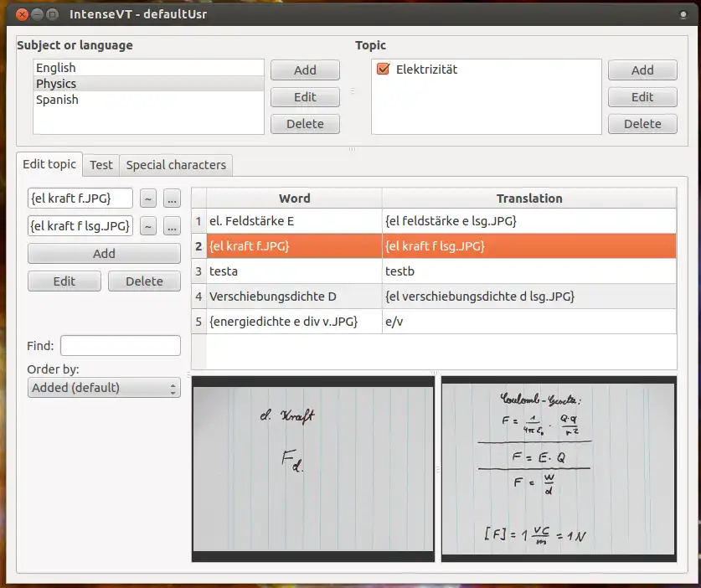Switch to the Test tab
Image resolution: width=701 pixels, height=588 pixels.
pyautogui.click(x=101, y=165)
